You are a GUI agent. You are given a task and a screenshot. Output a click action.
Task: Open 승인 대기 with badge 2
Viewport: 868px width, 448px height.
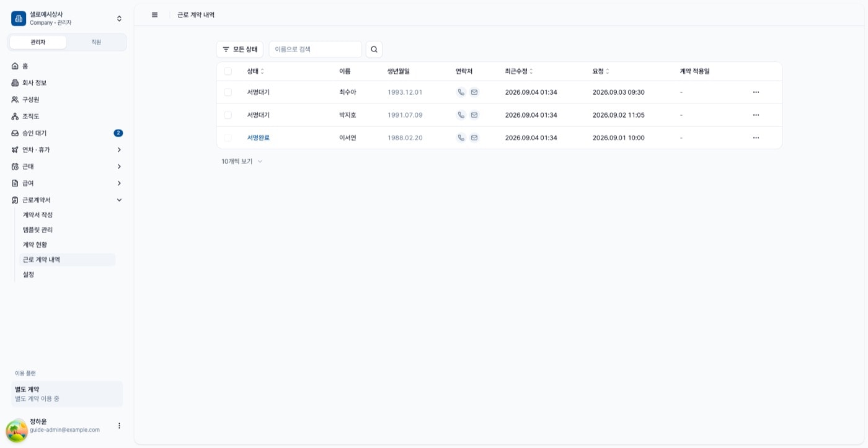click(67, 133)
